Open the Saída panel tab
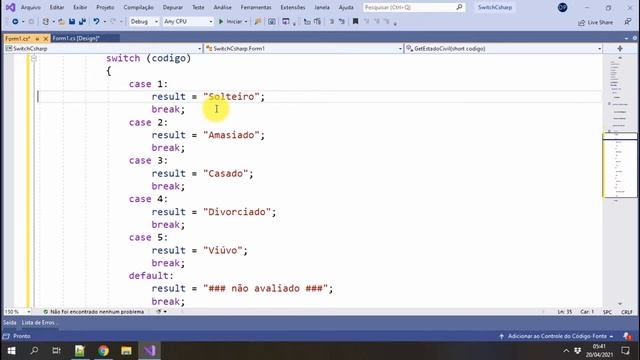Screen dimensions: 640x360 click(10, 322)
